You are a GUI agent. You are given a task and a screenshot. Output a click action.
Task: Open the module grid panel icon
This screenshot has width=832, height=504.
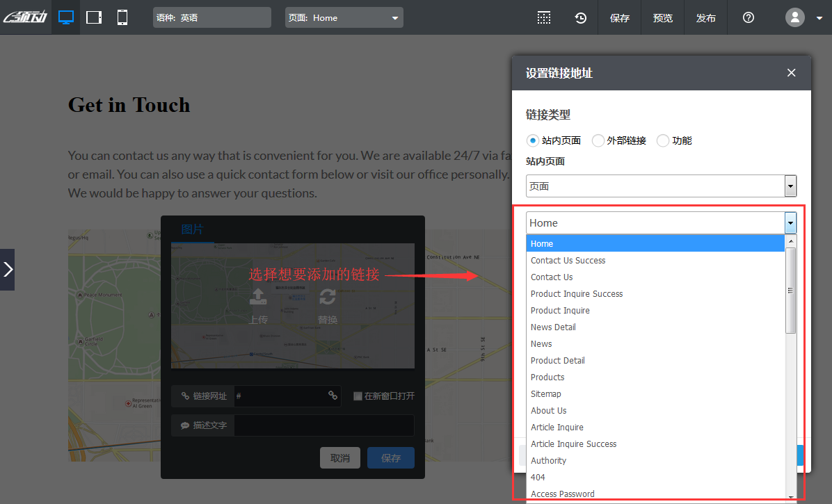[544, 17]
